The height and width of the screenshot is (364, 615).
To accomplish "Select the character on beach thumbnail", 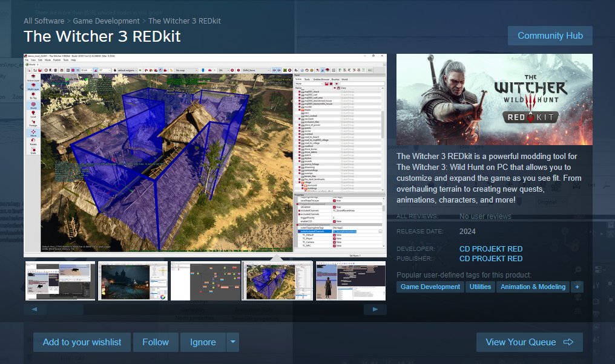I will coord(350,281).
